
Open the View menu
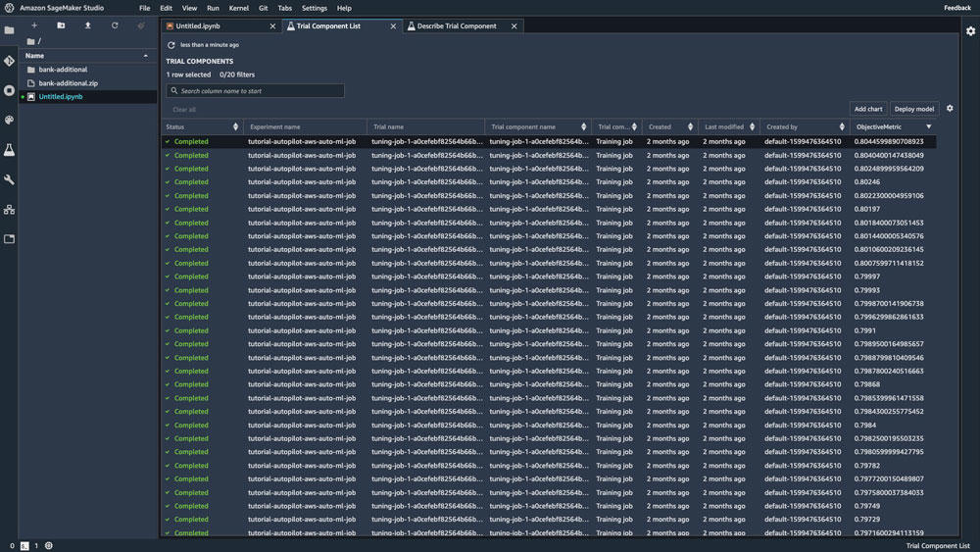[189, 8]
